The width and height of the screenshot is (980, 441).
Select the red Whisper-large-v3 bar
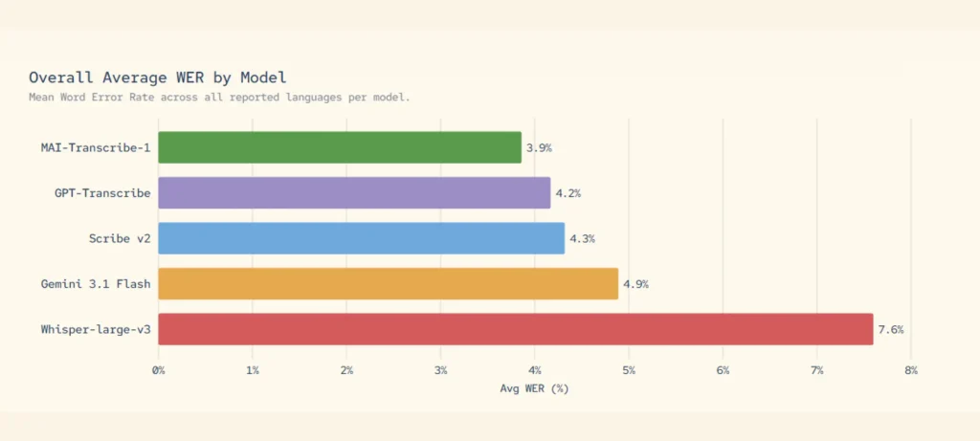pyautogui.click(x=515, y=329)
